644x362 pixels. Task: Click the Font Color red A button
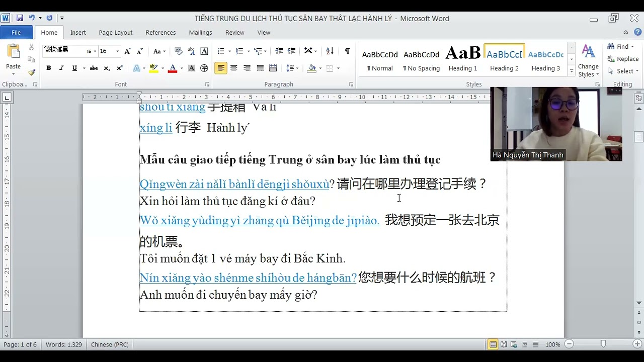173,68
